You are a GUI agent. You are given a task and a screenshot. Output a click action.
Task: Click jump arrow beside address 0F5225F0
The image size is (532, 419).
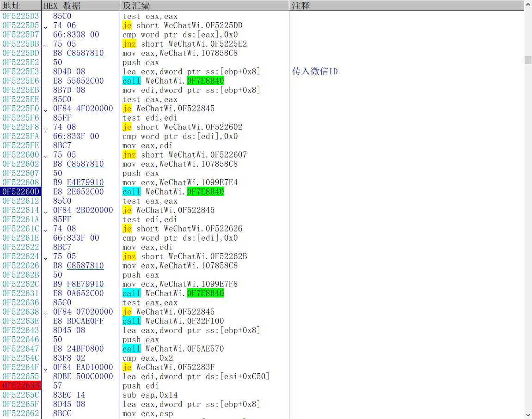click(x=45, y=110)
